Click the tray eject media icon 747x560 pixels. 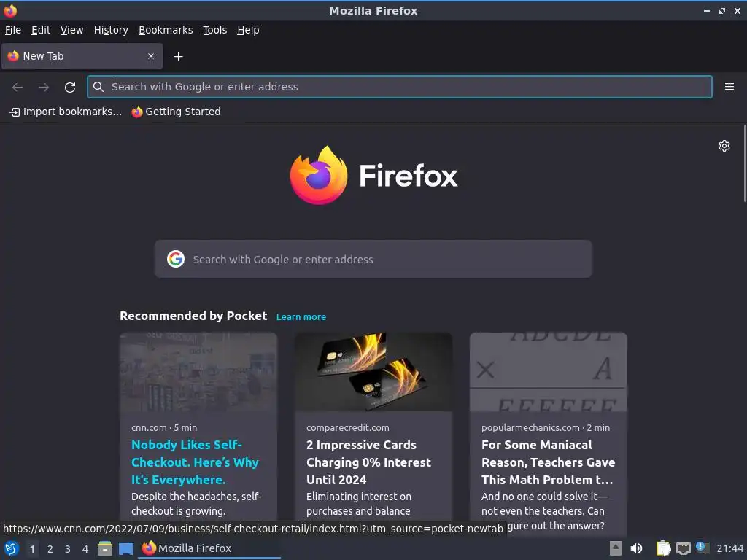pos(616,548)
